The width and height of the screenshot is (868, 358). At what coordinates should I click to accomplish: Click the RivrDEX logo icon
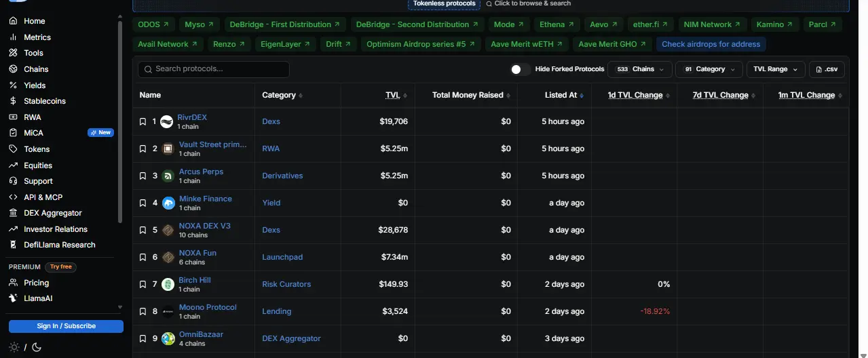(x=166, y=121)
